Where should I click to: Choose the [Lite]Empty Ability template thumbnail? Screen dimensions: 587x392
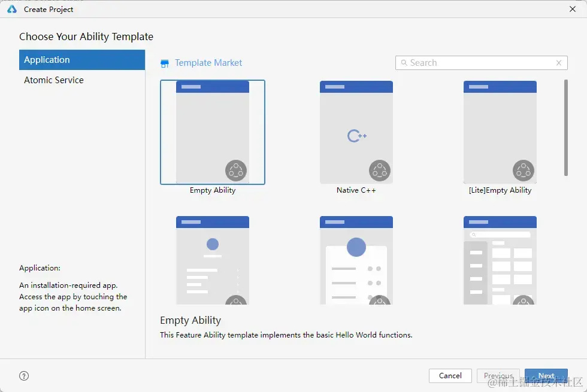[500, 132]
